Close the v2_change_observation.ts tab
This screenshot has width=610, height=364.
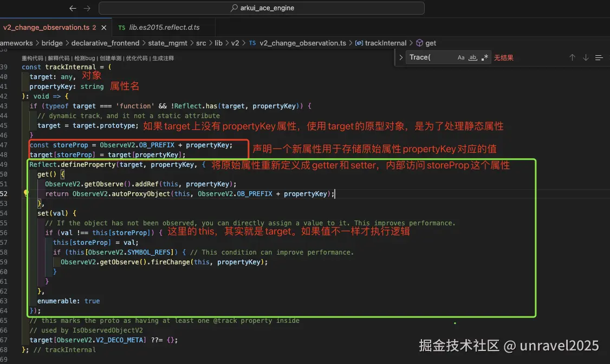(x=104, y=28)
